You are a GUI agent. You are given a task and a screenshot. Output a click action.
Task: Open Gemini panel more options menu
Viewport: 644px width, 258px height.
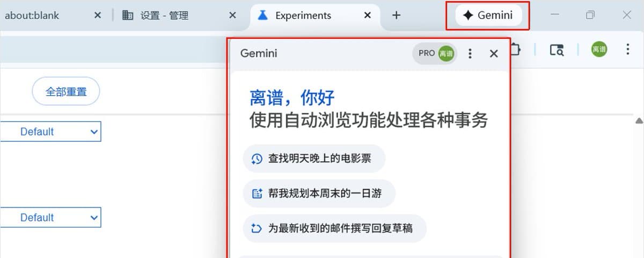click(470, 53)
